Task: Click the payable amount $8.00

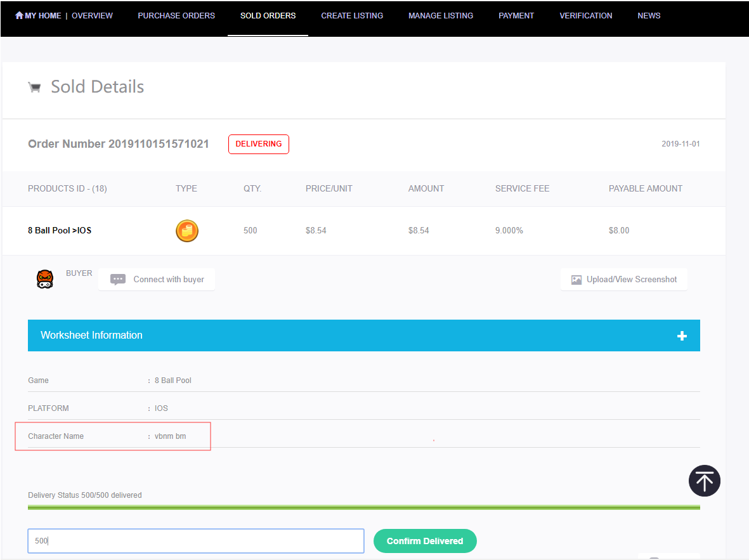Action: coord(619,231)
